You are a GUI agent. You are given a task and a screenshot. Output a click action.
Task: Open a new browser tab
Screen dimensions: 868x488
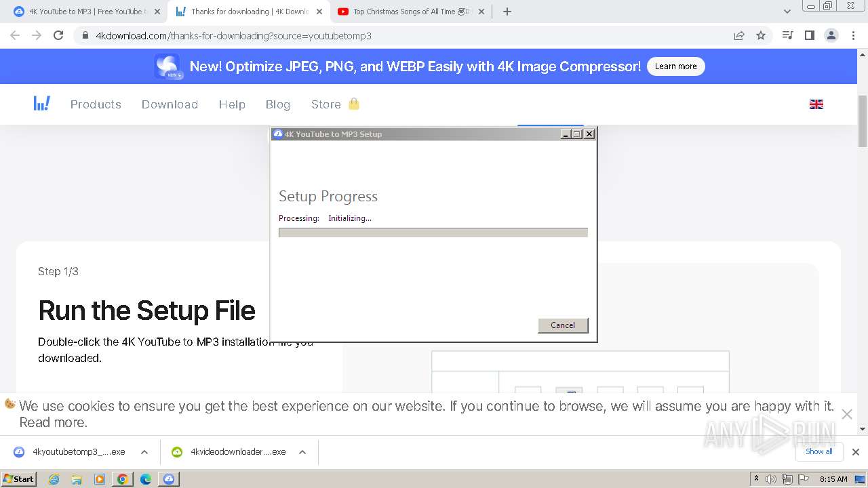tap(507, 12)
